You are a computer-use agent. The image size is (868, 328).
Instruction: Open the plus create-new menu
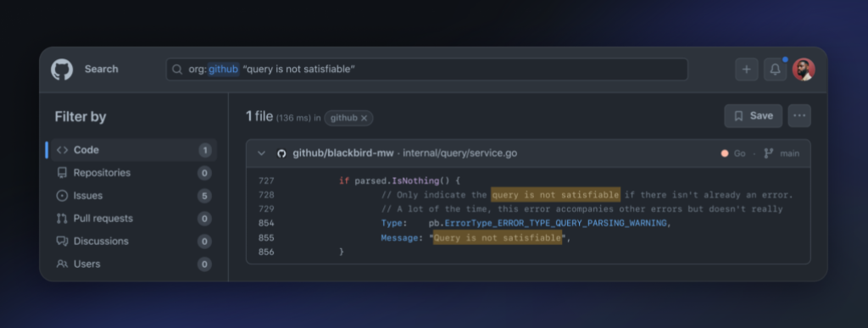click(x=747, y=69)
